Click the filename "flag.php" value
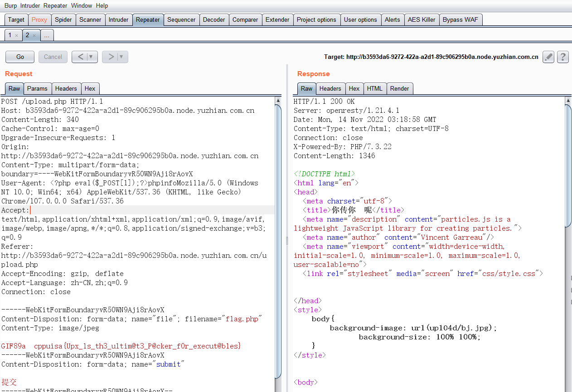 tap(244, 319)
